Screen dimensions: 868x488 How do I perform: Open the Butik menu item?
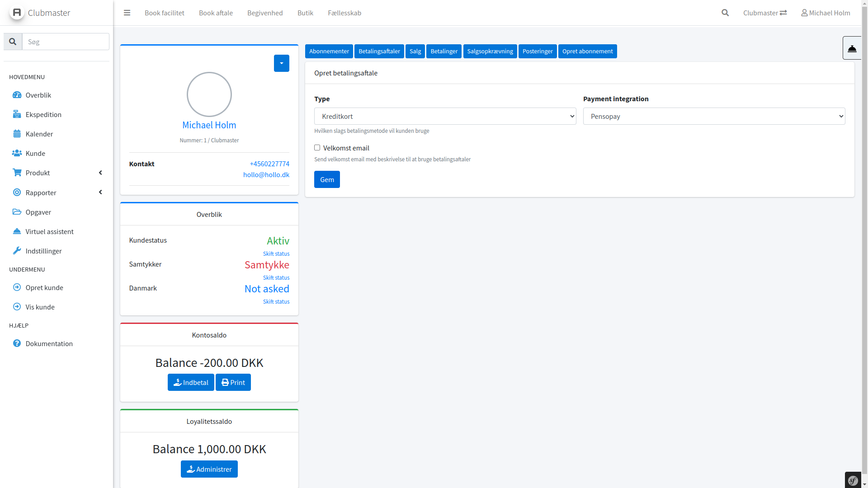(x=305, y=13)
